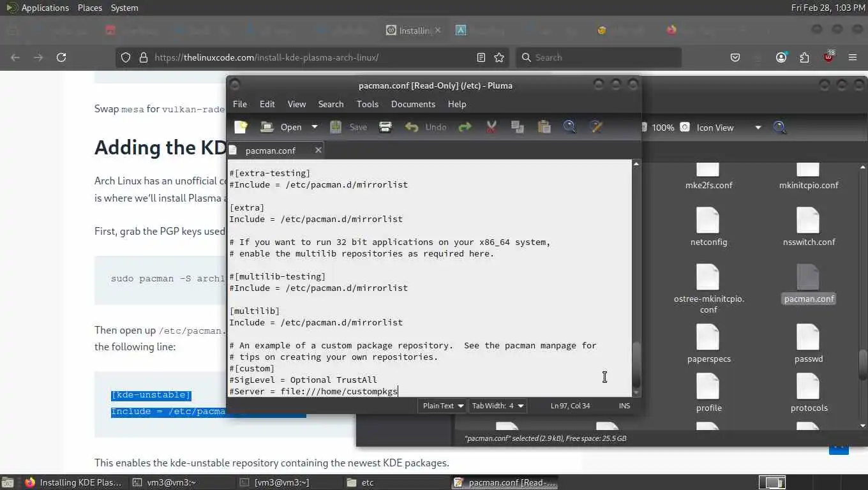The image size is (868, 490).
Task: Click the [extra] line in the editor
Action: coord(247,208)
